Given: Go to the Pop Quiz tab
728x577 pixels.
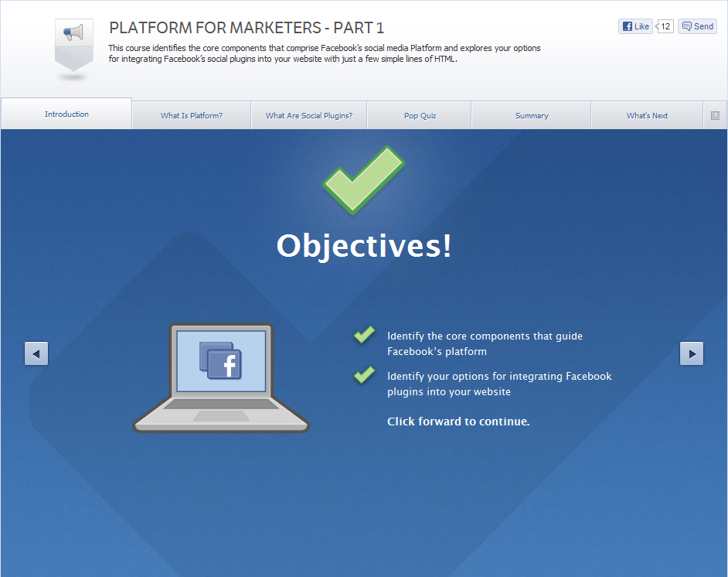Looking at the screenshot, I should click(x=420, y=116).
